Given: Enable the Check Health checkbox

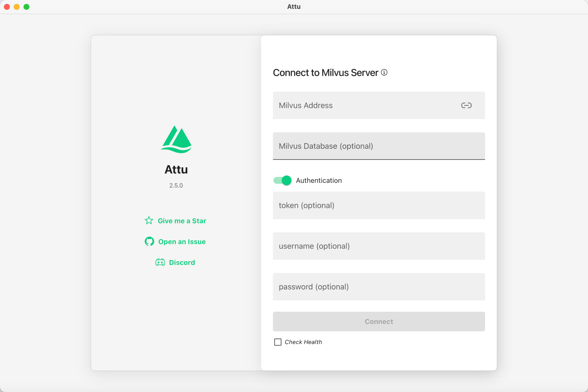Looking at the screenshot, I should point(278,342).
